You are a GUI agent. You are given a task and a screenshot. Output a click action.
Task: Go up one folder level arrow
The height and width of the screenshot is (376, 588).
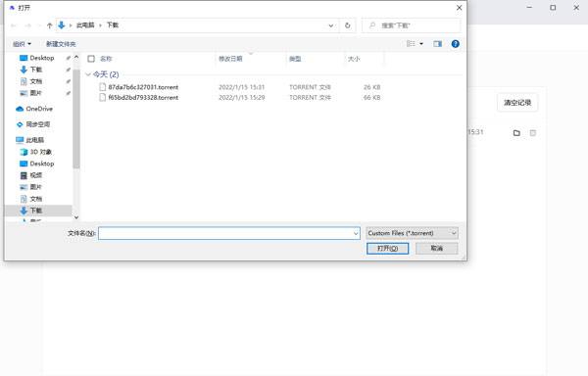[50, 25]
